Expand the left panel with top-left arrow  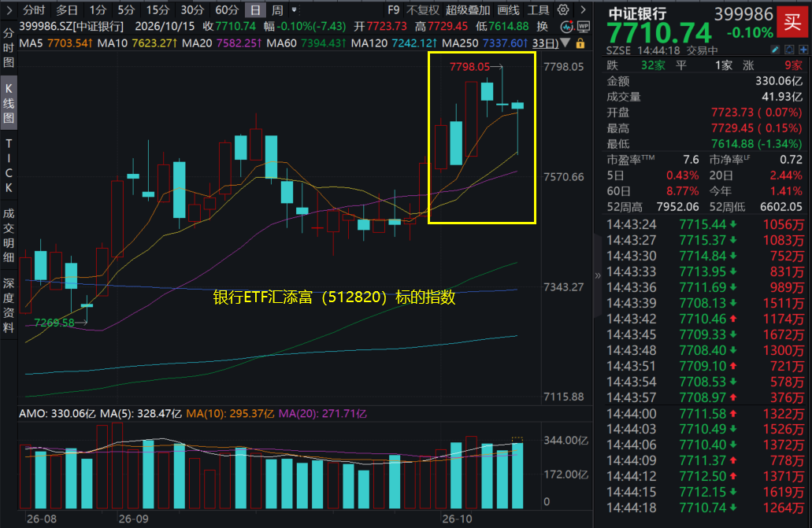9,9
